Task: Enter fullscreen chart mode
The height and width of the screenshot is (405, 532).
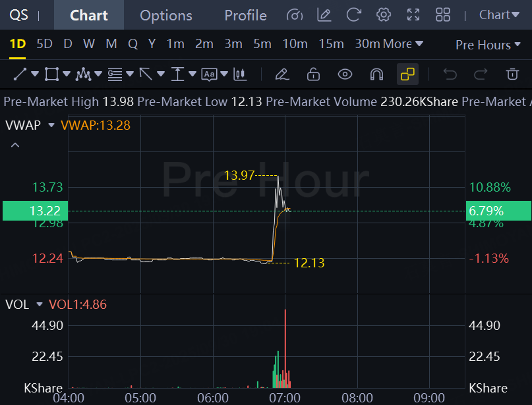Action: point(413,15)
